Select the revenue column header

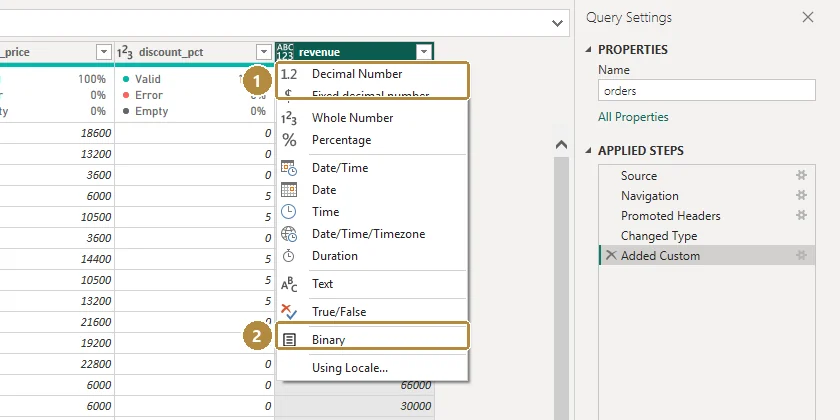[x=355, y=52]
